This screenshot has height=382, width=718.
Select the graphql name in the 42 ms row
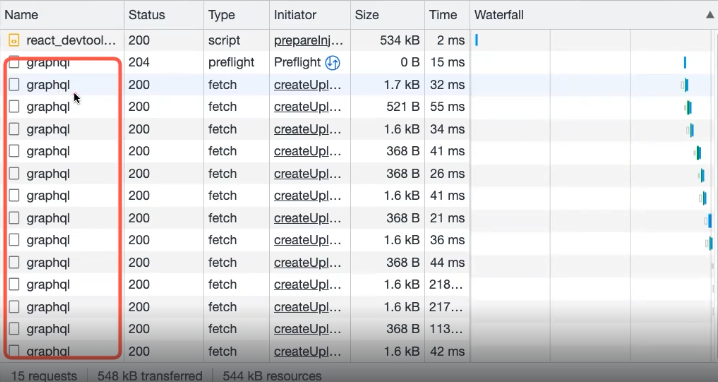[x=48, y=351]
